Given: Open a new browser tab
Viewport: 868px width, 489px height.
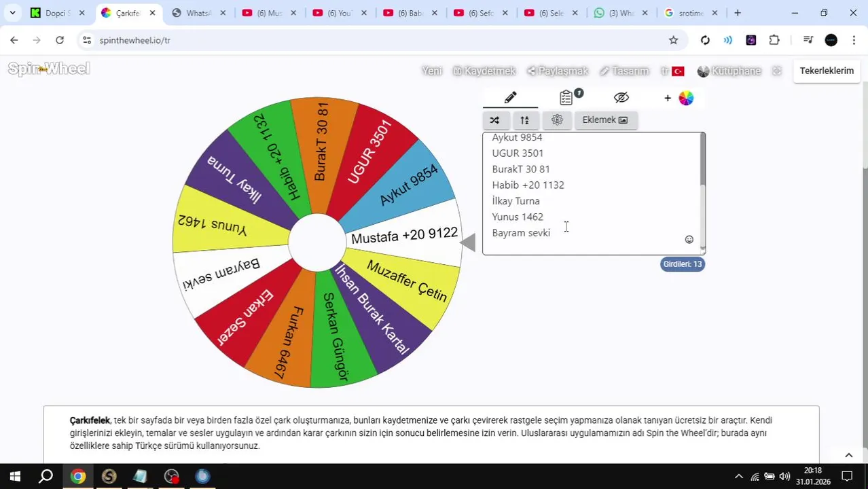Looking at the screenshot, I should pyautogui.click(x=738, y=13).
